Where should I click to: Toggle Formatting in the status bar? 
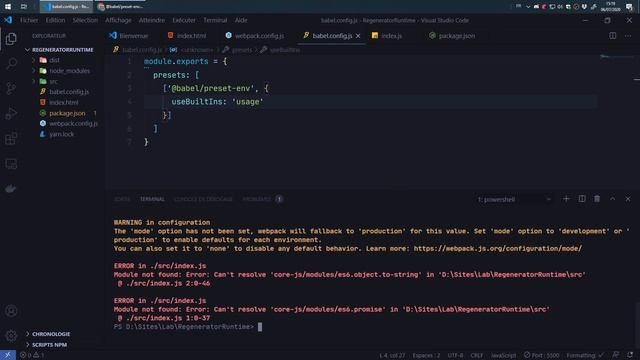(584, 356)
